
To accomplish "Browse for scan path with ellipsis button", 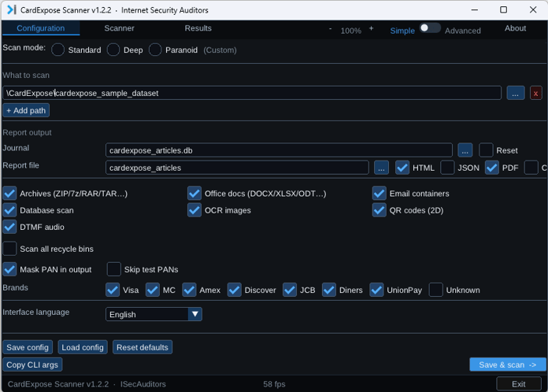I will point(515,94).
